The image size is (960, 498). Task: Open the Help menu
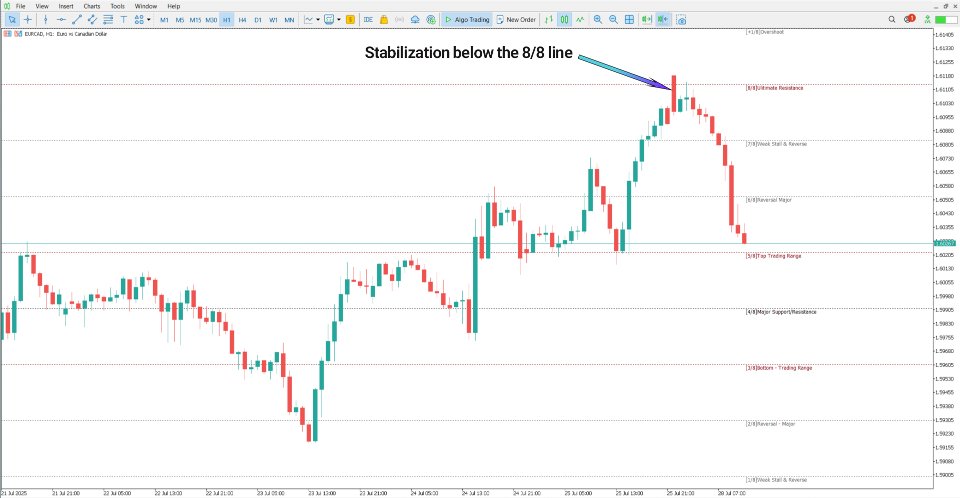[174, 6]
